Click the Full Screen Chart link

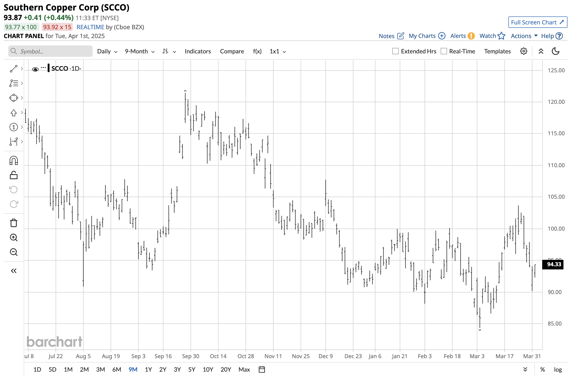click(x=537, y=22)
